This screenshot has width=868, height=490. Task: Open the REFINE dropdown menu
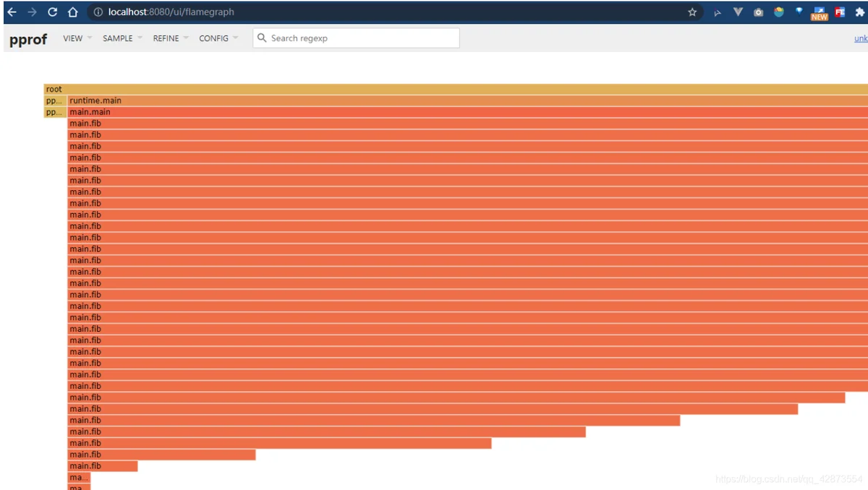pos(171,38)
